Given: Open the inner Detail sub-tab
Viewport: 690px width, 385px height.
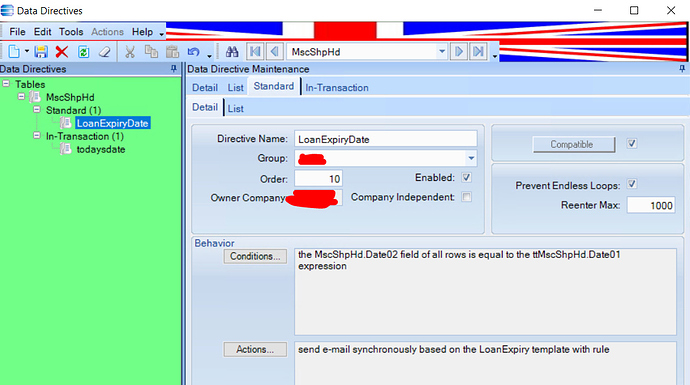Looking at the screenshot, I should tap(205, 107).
